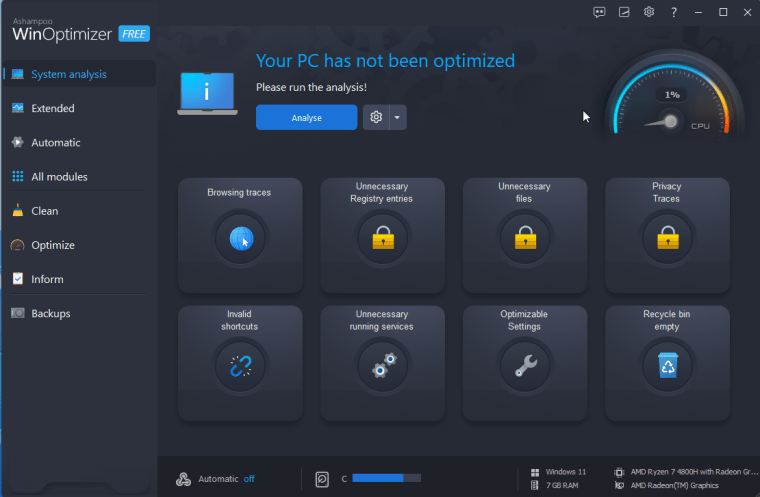Image resolution: width=760 pixels, height=497 pixels.
Task: Click the laptop info icon
Action: [x=207, y=94]
